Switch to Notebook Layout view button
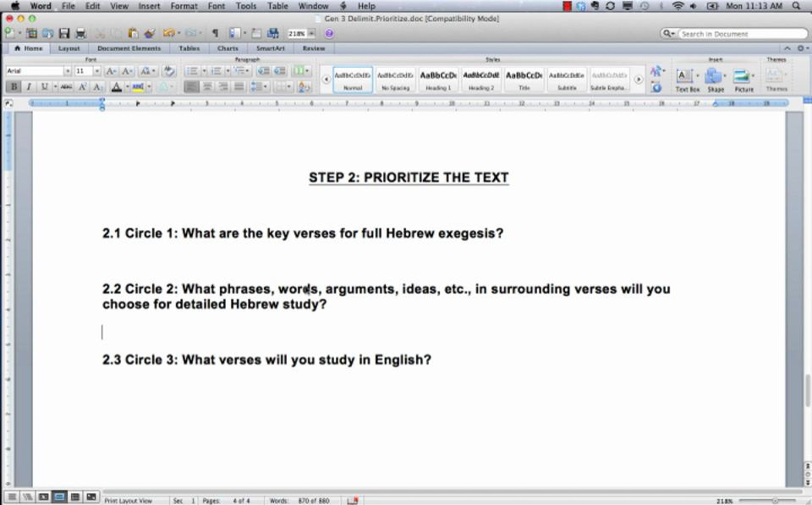812x505 pixels. (75, 497)
